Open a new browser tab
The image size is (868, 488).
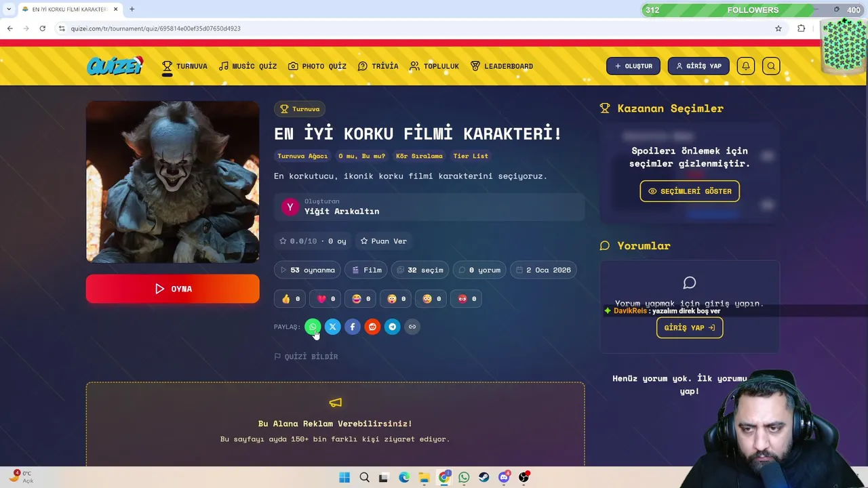click(x=132, y=9)
